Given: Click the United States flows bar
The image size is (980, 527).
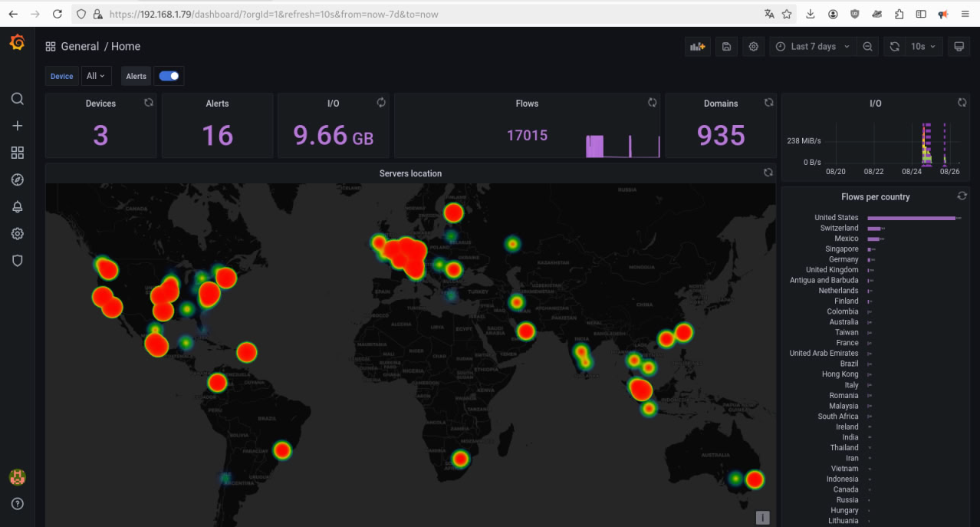Looking at the screenshot, I should 910,218.
